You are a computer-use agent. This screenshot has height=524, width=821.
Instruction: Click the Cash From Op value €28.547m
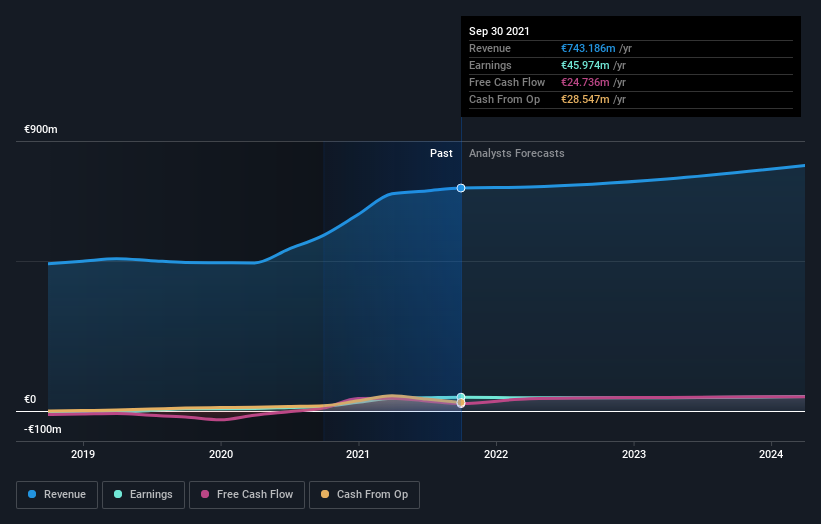coord(585,99)
